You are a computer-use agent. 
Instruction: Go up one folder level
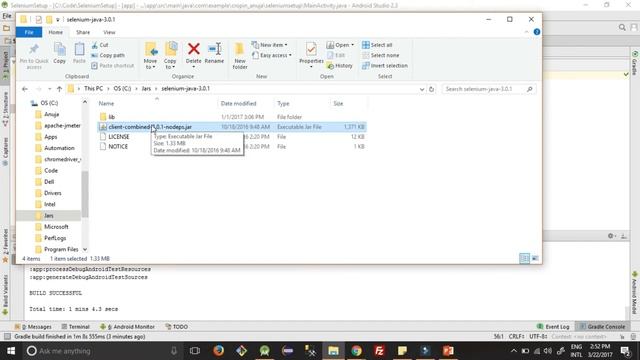tap(60, 89)
